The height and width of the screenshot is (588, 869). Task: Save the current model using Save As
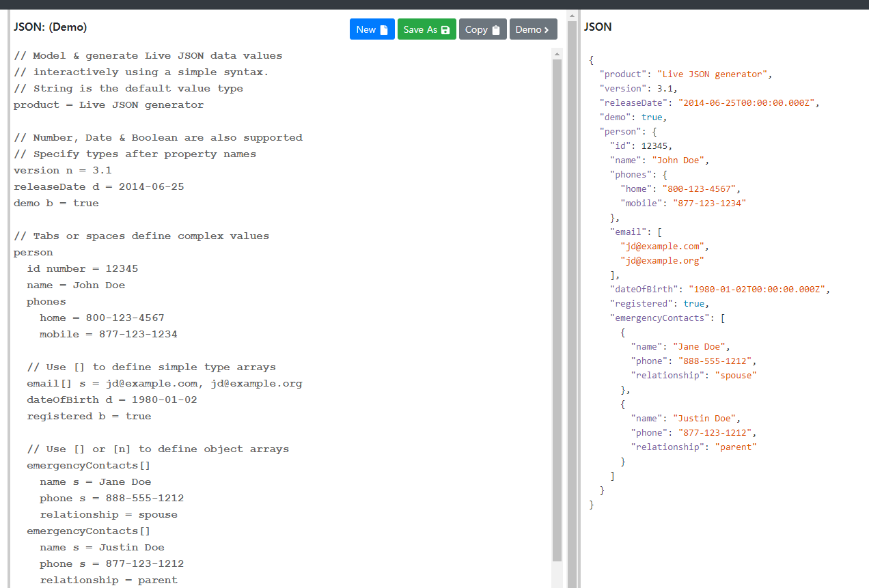[426, 29]
